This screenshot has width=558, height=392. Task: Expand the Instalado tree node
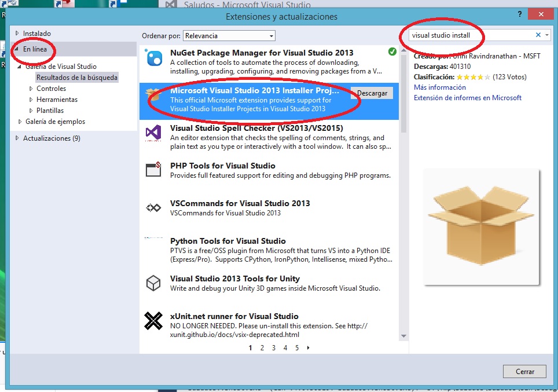pyautogui.click(x=17, y=33)
